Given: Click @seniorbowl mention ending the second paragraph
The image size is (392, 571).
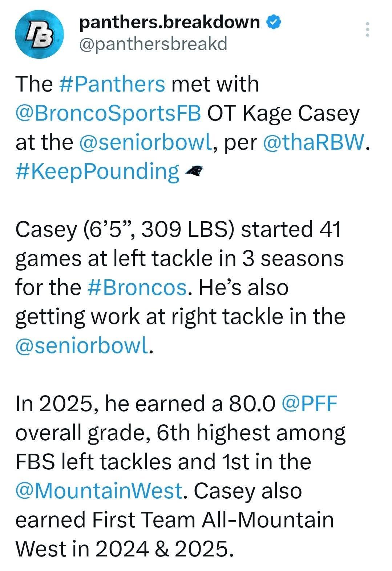Looking at the screenshot, I should click(82, 345).
